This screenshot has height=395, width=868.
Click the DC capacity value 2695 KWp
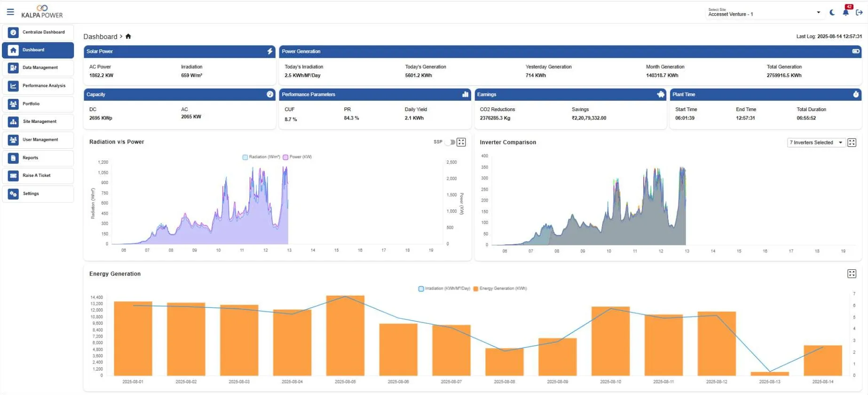(101, 118)
